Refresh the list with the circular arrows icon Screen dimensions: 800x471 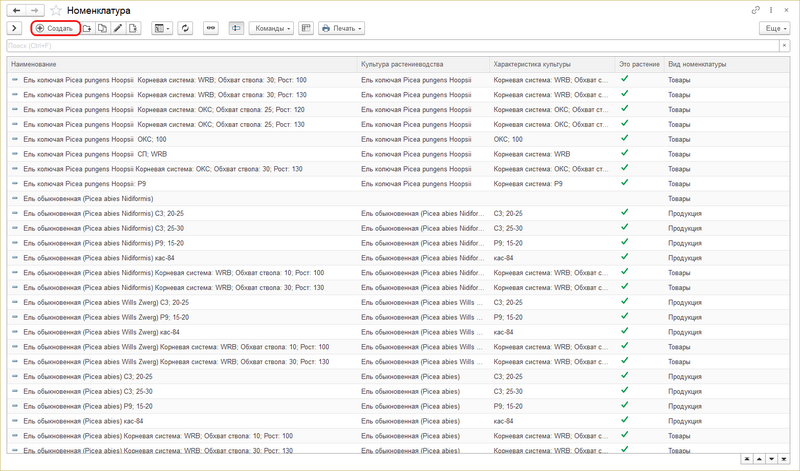(x=185, y=28)
